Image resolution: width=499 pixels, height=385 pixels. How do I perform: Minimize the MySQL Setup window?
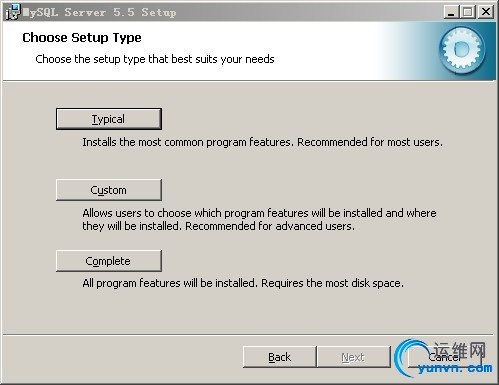451,12
